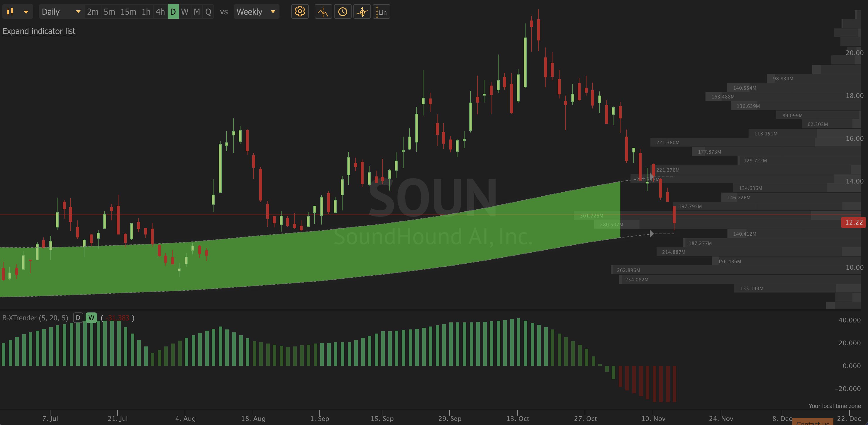Toggle the crosshair cursor icon

[x=362, y=12]
